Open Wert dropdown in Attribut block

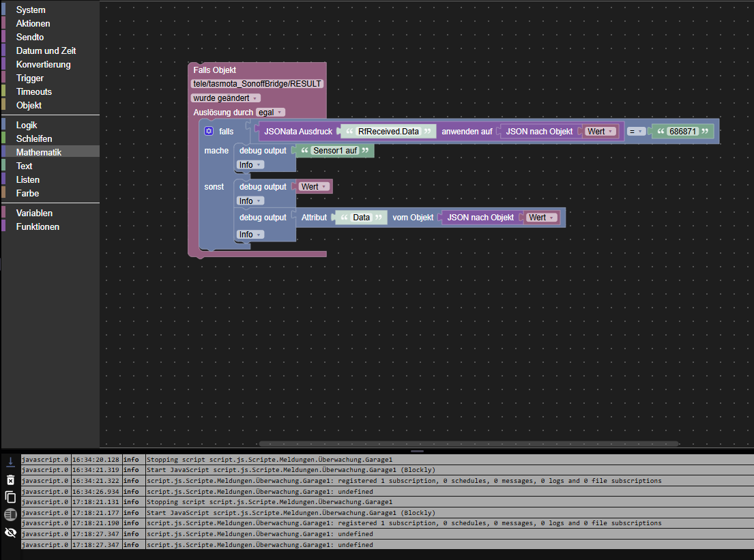pos(542,218)
